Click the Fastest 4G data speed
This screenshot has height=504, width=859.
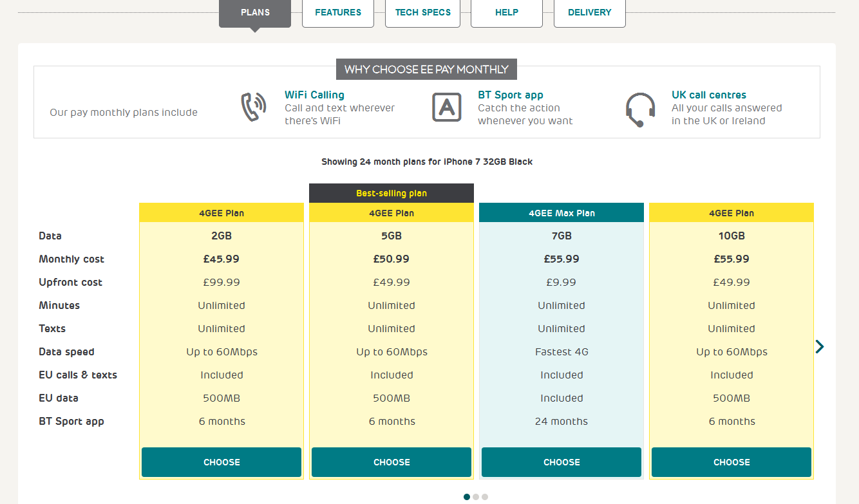tap(562, 352)
